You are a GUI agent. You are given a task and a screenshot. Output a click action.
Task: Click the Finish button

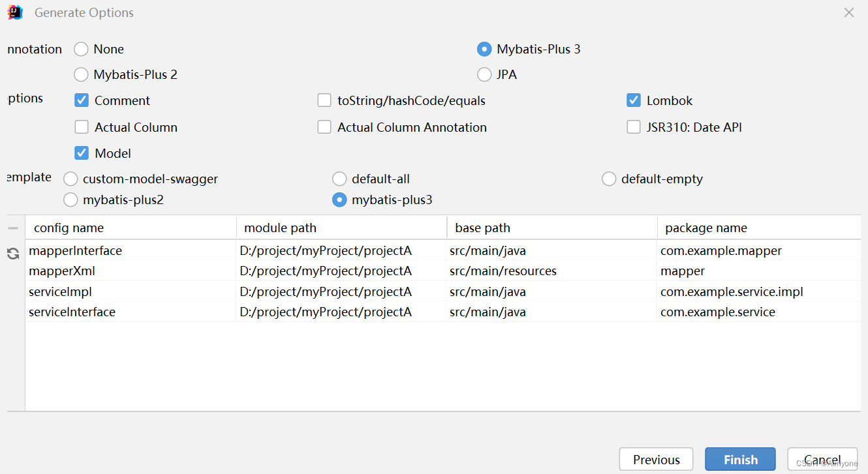[x=740, y=459]
